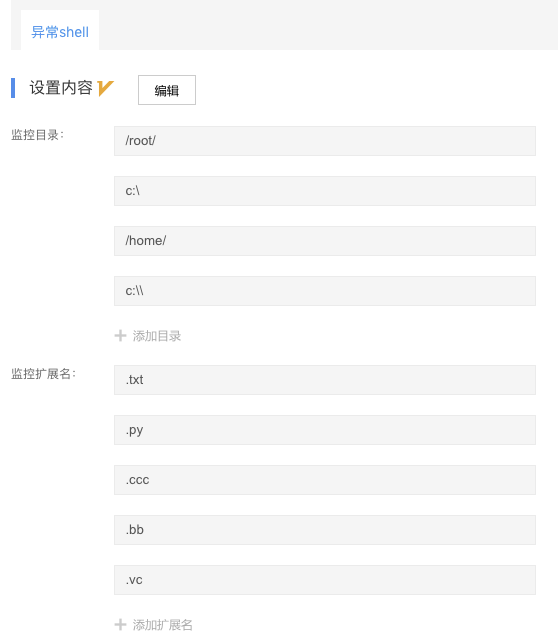Focus the .bb extension field
The height and width of the screenshot is (640, 558).
click(x=325, y=530)
